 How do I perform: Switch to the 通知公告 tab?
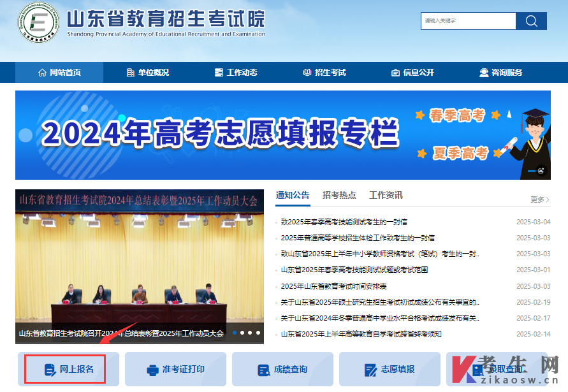tap(293, 195)
